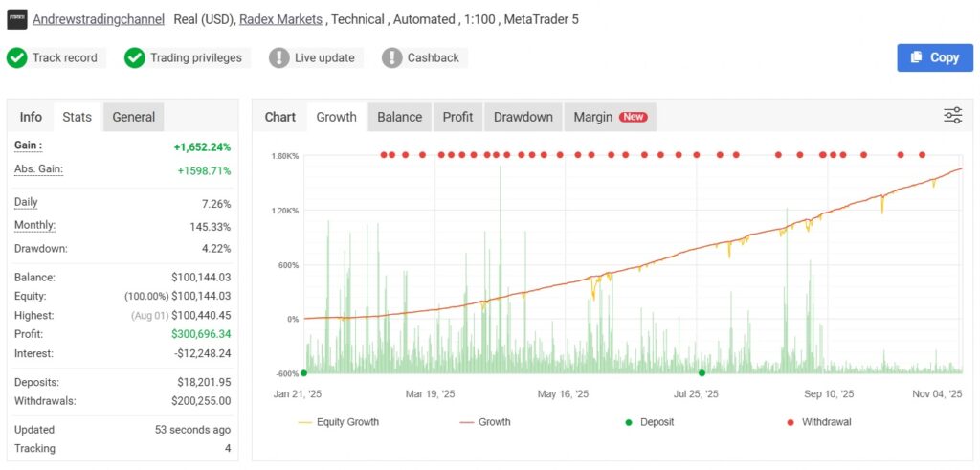Viewport: 980px width, 470px height.
Task: Switch to the Info tab
Action: coord(31,117)
